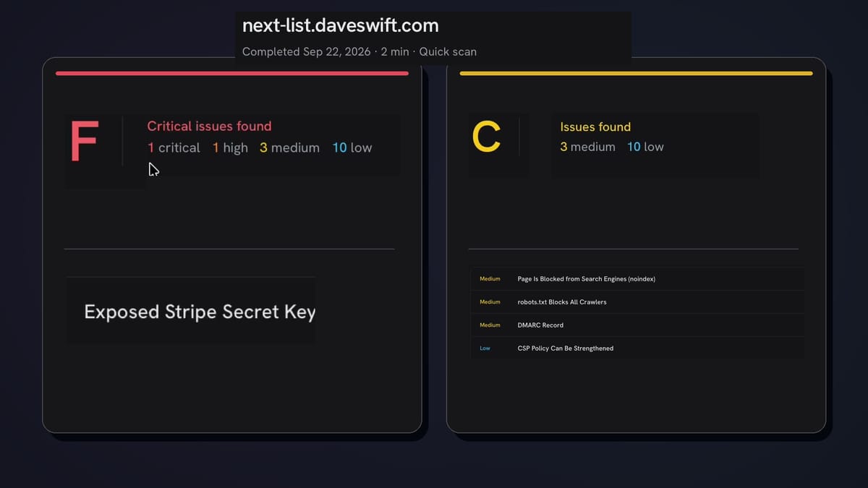Click the Medium badge next to DMARC Record

(490, 325)
